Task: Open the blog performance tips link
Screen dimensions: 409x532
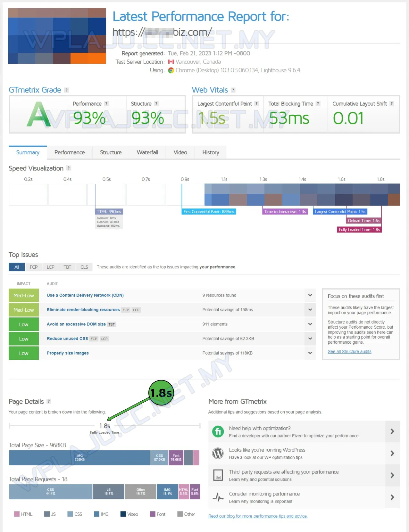Action: pyautogui.click(x=258, y=516)
